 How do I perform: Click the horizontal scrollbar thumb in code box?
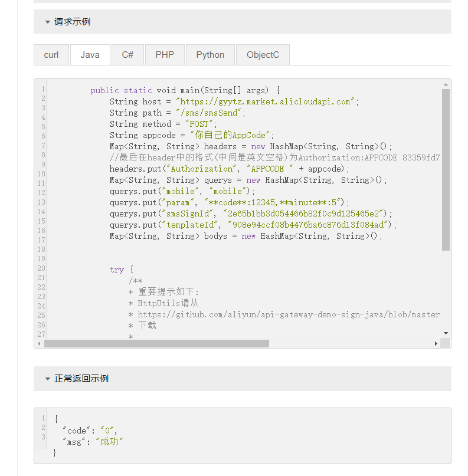point(156,344)
